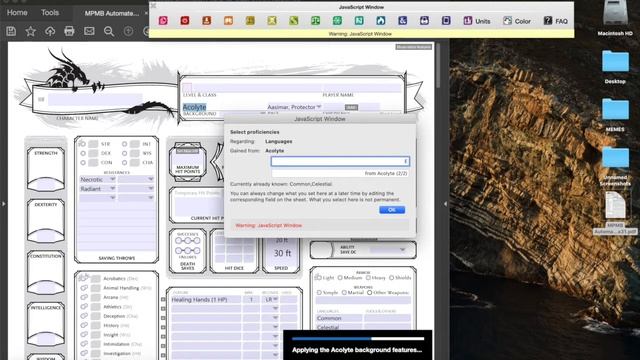Open the language selection combo box in dialog

pos(340,161)
